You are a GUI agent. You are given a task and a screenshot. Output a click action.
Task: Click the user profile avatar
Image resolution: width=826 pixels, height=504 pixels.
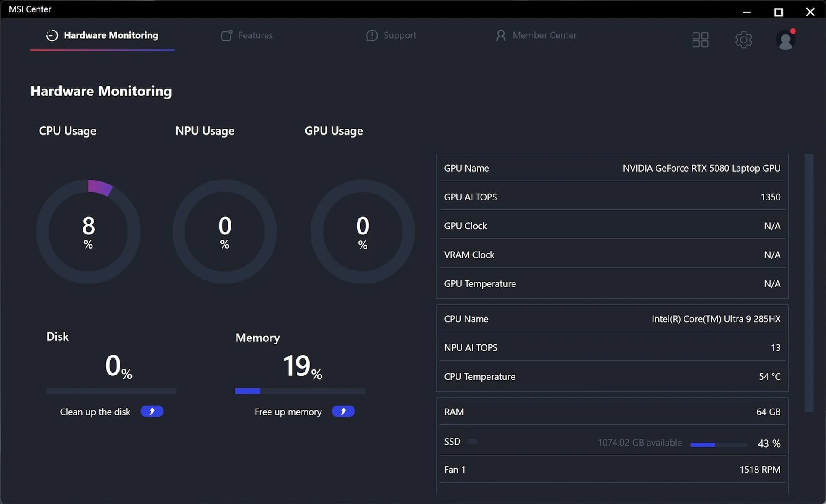(x=786, y=40)
